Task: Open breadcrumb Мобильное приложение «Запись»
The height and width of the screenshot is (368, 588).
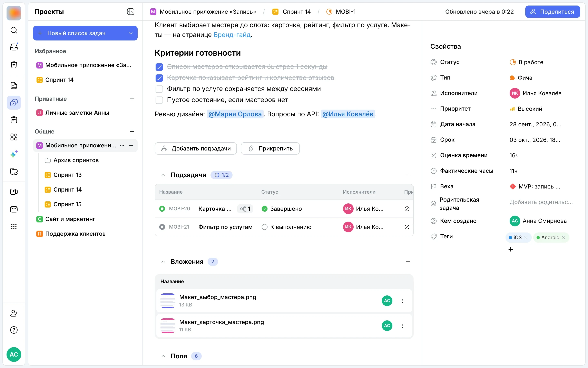Action: (203, 12)
